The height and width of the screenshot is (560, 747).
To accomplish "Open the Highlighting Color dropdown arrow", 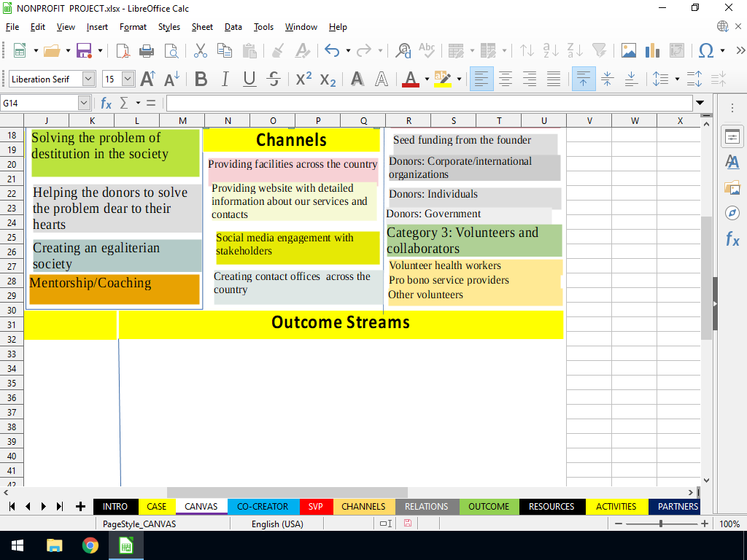I will pyautogui.click(x=460, y=79).
